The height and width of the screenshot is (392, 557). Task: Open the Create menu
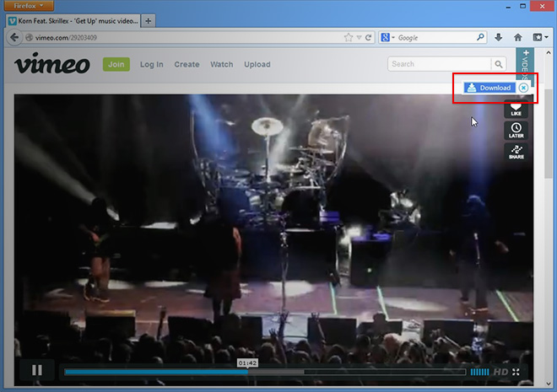187,65
